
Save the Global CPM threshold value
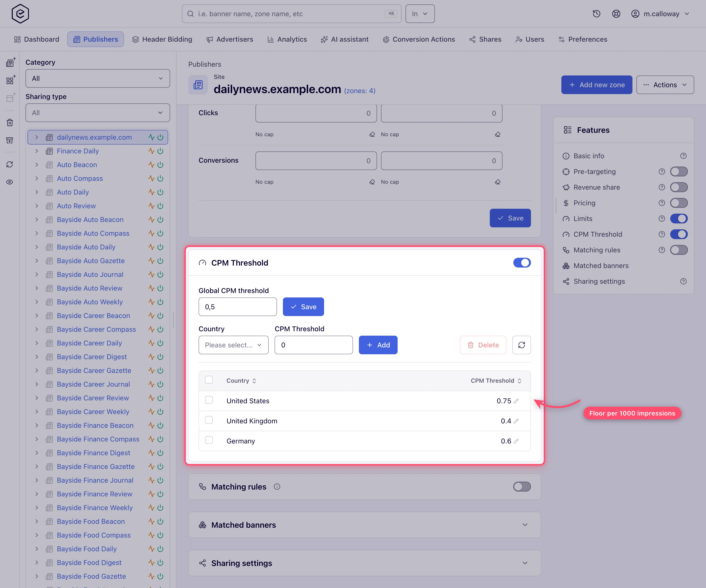pyautogui.click(x=303, y=307)
